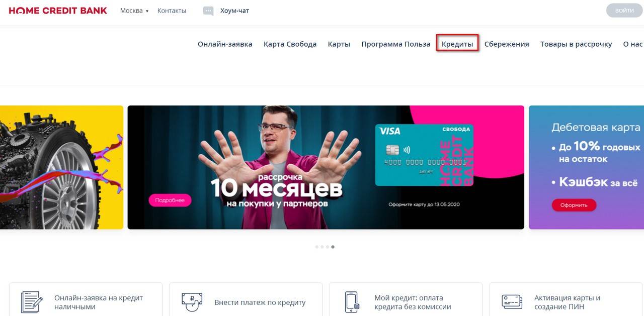The height and width of the screenshot is (316, 644).
Task: Click the Войти login button
Action: pyautogui.click(x=624, y=11)
